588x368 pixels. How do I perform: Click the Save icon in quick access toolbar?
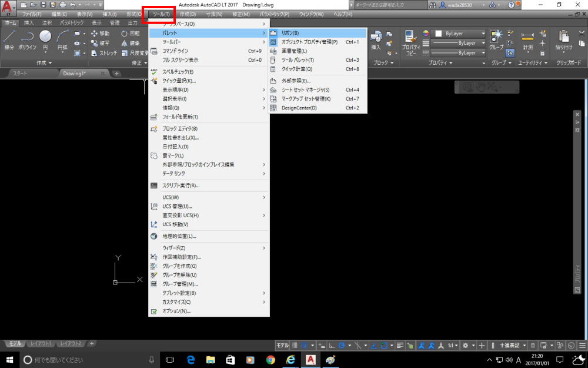pos(43,5)
